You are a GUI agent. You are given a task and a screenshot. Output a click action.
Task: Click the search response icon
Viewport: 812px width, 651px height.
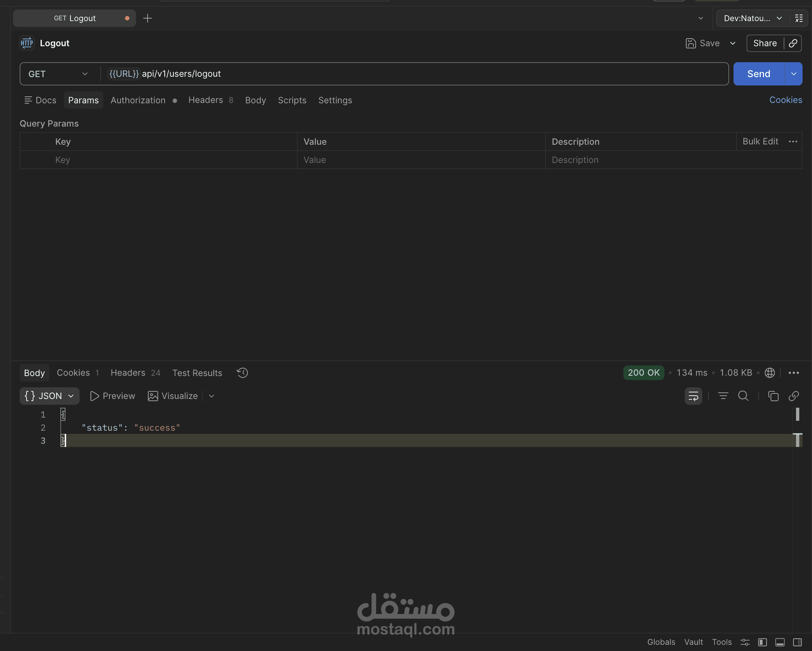[743, 396]
